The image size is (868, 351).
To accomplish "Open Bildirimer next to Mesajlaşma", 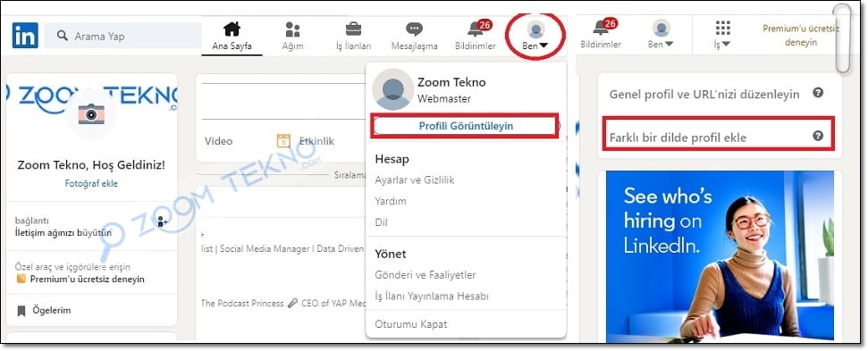I will point(476,37).
